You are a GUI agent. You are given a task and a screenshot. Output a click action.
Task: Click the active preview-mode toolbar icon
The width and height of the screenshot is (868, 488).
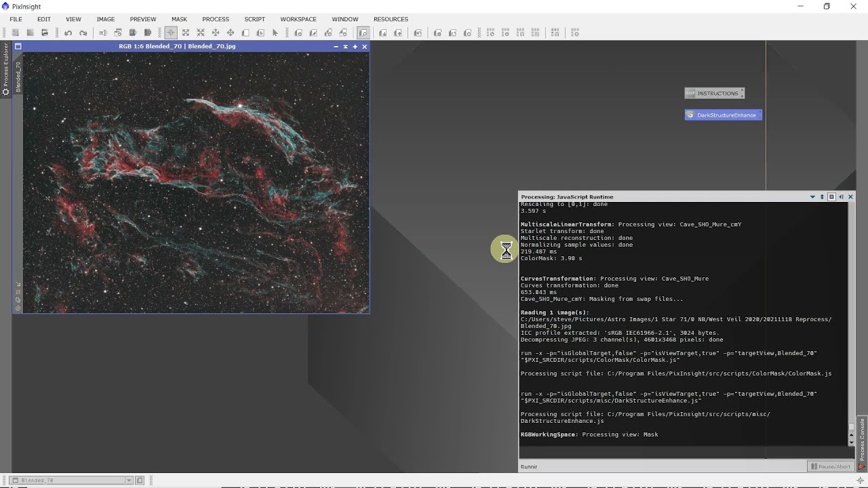click(x=363, y=33)
